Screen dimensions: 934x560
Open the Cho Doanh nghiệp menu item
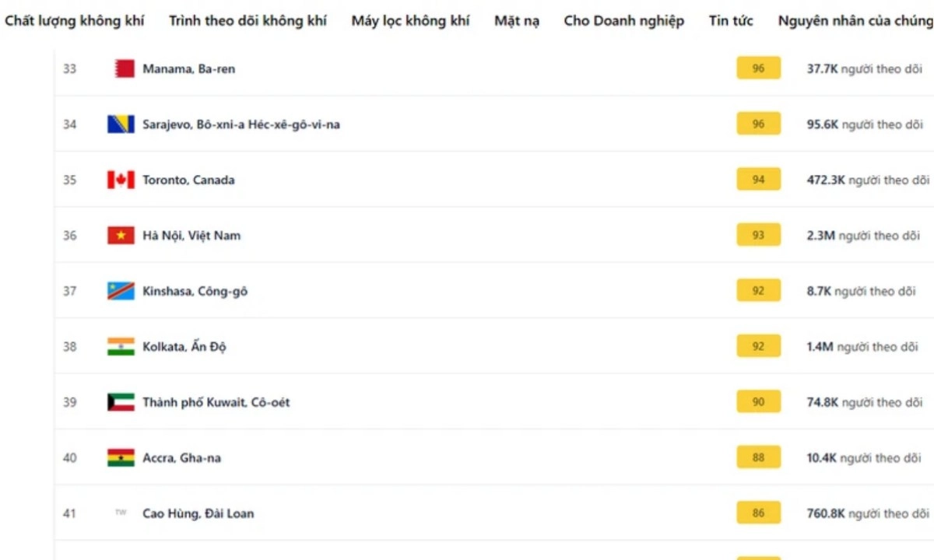624,21
